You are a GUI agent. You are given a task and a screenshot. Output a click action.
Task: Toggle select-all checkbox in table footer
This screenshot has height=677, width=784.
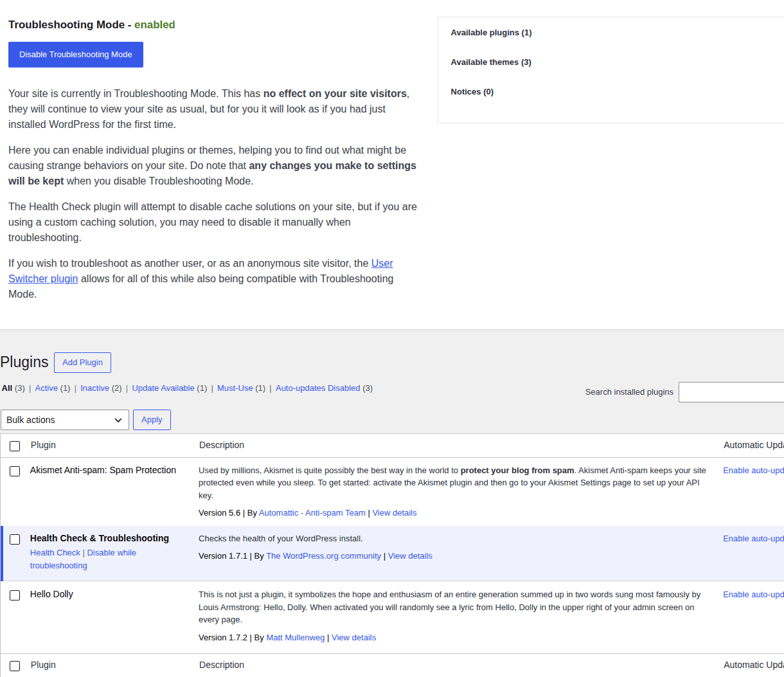click(15, 666)
